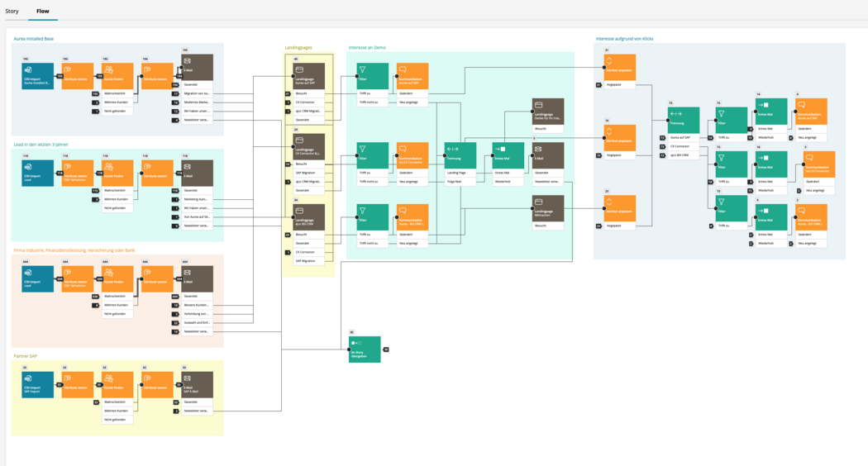The image size is (868, 466).
Task: Click Auswahl und Einf... output in Firma Industrie group
Action: [x=197, y=323]
